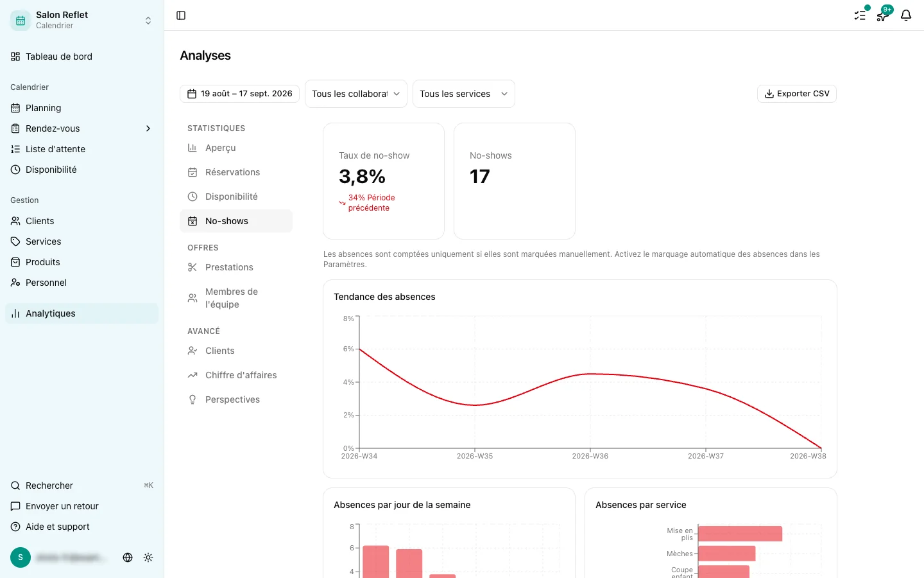
Task: Open the checklist tasks icon
Action: click(x=860, y=15)
